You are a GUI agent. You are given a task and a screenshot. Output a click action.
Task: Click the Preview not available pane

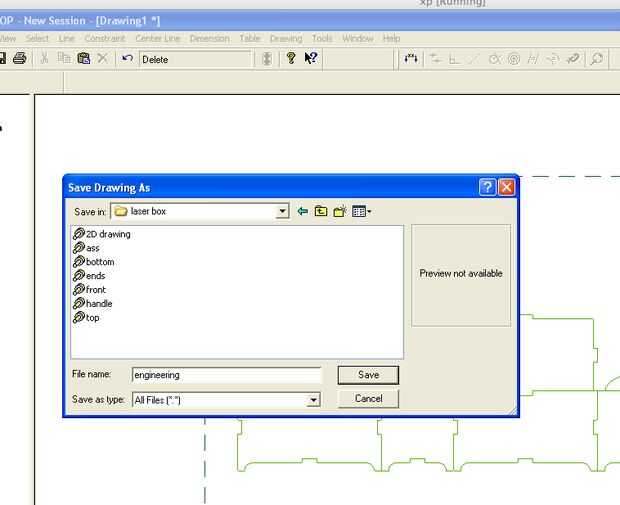click(461, 276)
